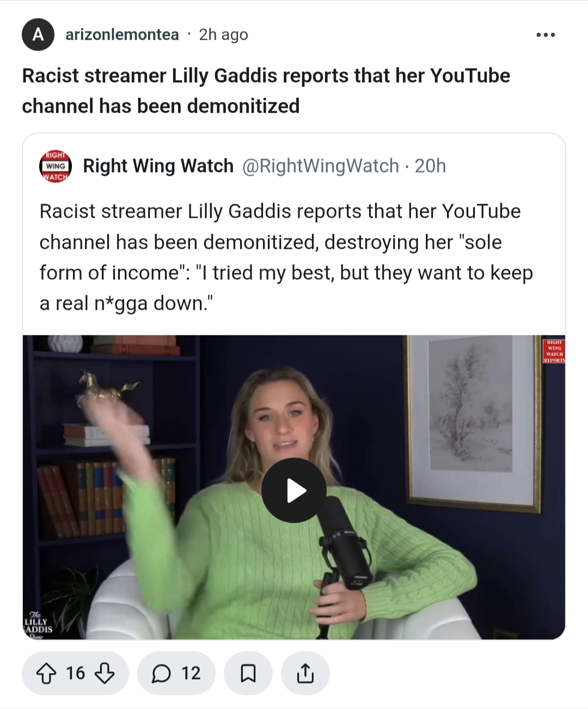
Task: Click the 12 comments count
Action: point(191,674)
